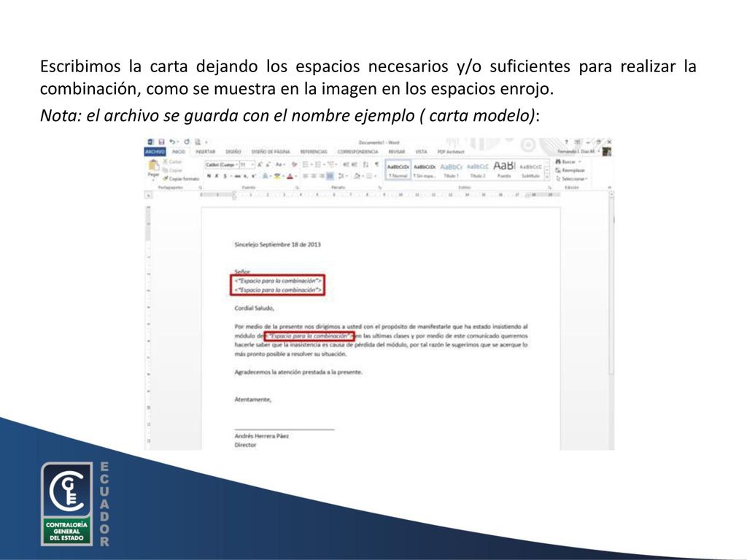Toggle superscript formatting
This screenshot has height=560, width=747.
click(253, 176)
